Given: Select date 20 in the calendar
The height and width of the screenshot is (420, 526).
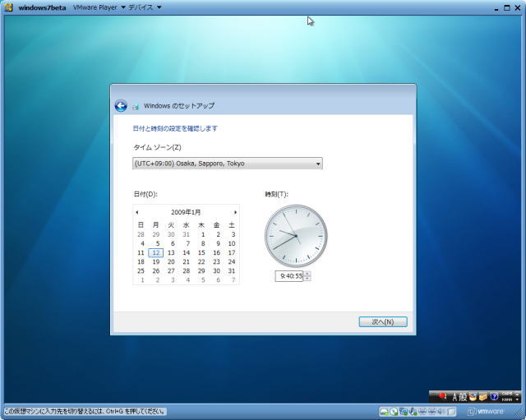Looking at the screenshot, I should pos(171,261).
